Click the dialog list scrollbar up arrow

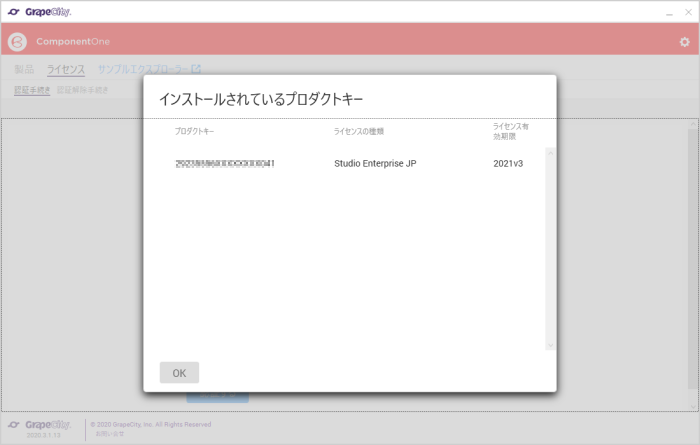click(x=550, y=153)
